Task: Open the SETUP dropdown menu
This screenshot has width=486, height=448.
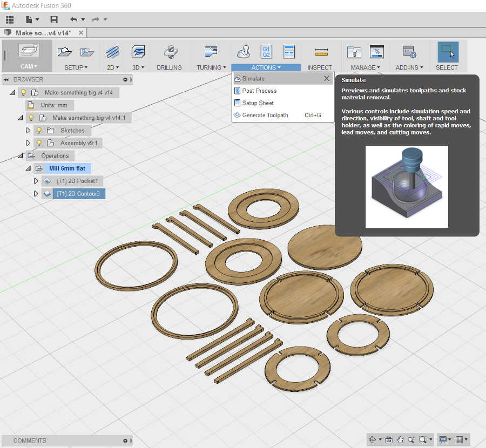Action: [x=76, y=67]
